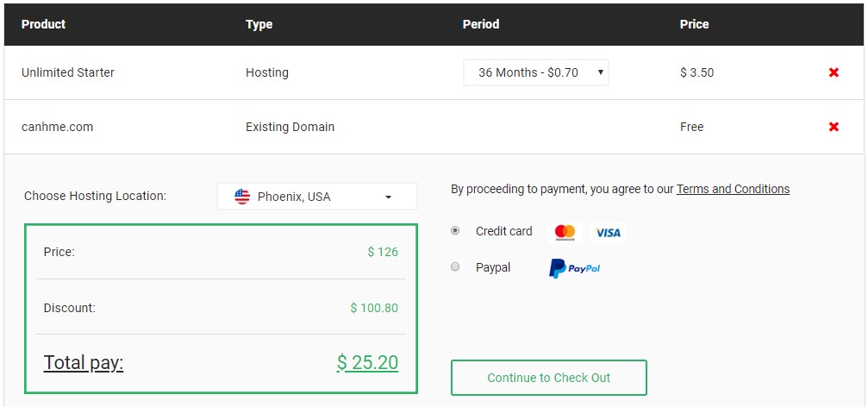Open the Terms and Conditions link

click(x=733, y=189)
